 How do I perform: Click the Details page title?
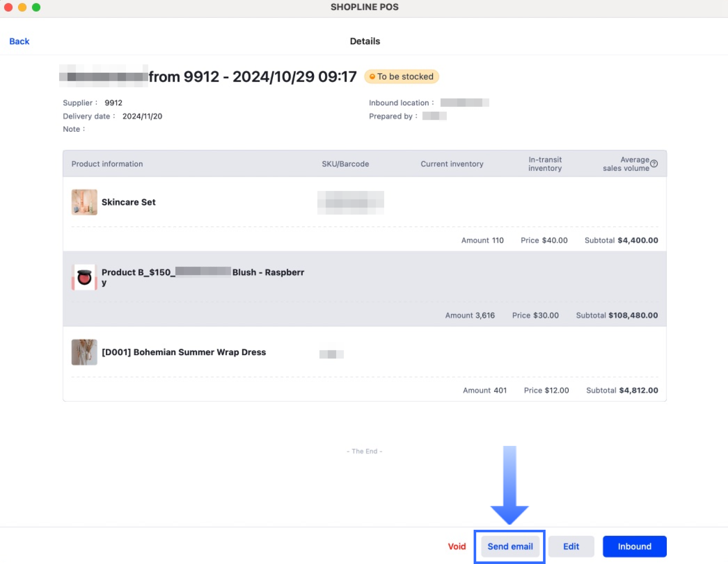click(x=365, y=41)
